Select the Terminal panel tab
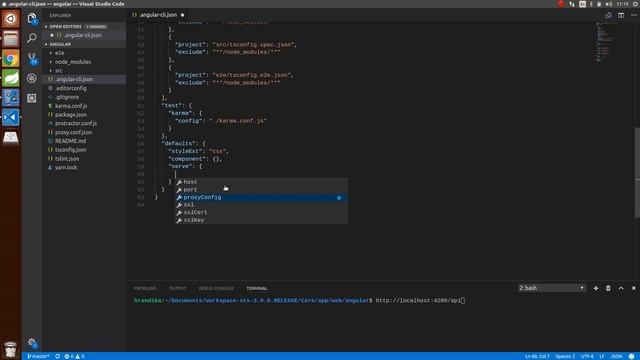 click(257, 289)
